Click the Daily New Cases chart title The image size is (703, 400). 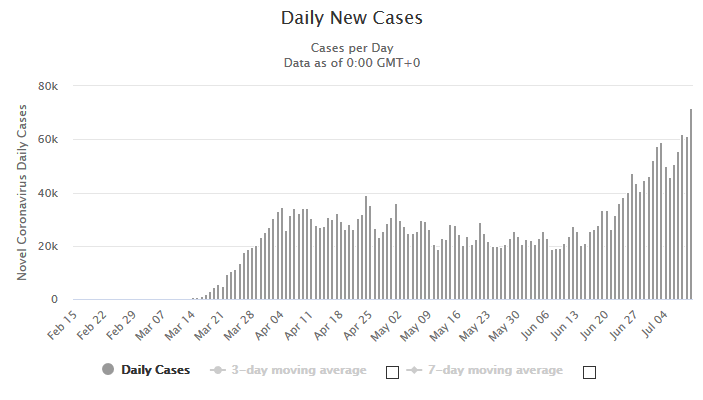352,18
